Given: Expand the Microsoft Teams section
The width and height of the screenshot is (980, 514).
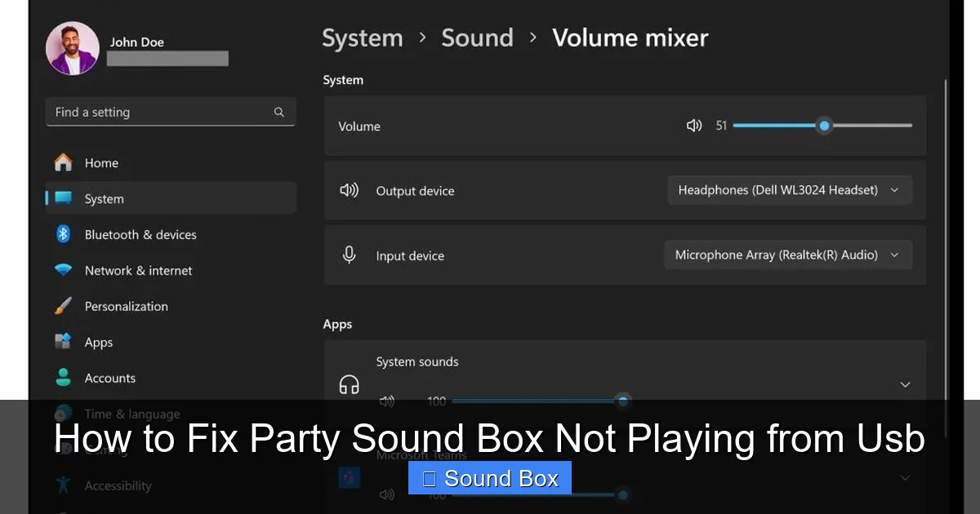Looking at the screenshot, I should click(905, 476).
